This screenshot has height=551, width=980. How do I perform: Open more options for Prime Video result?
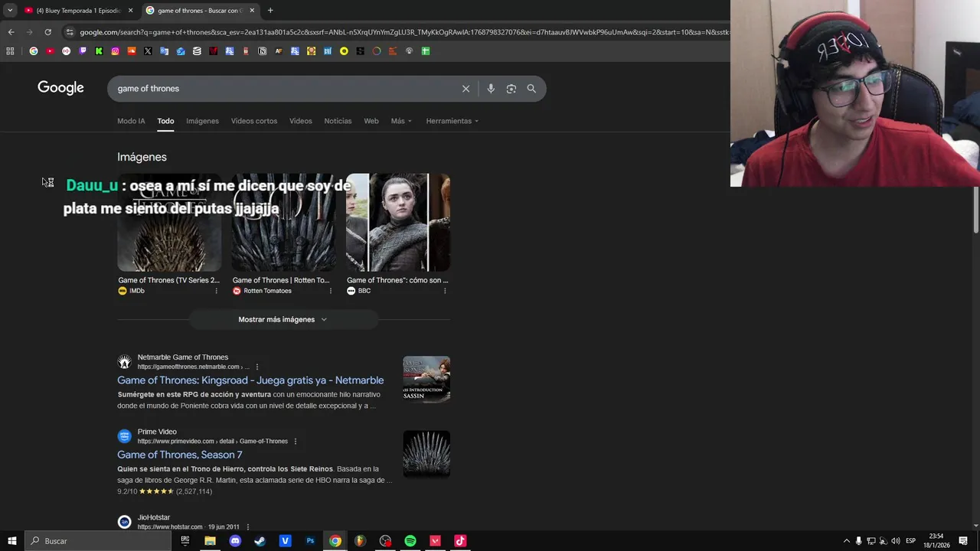(296, 442)
